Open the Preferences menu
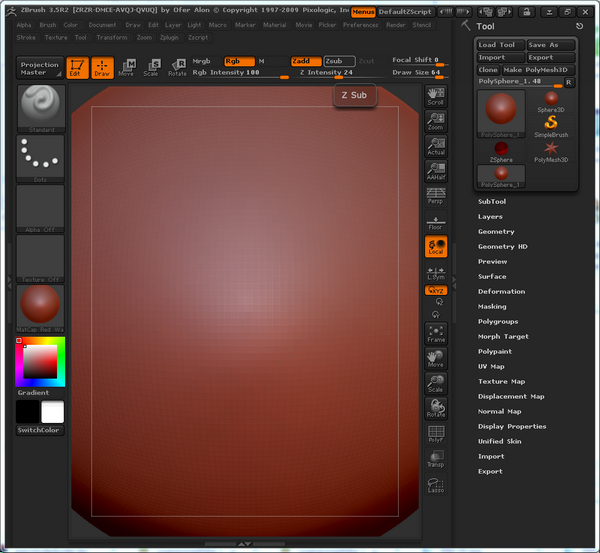Image resolution: width=600 pixels, height=553 pixels. [x=360, y=25]
